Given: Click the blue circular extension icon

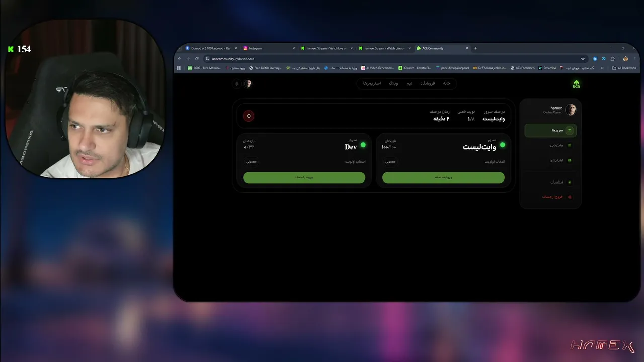Looking at the screenshot, I should (595, 59).
